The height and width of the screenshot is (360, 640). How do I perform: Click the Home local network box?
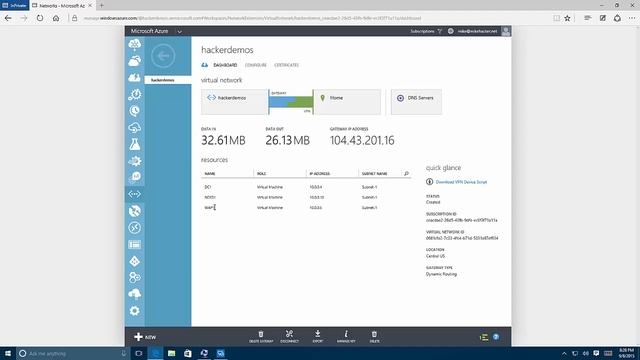point(347,102)
